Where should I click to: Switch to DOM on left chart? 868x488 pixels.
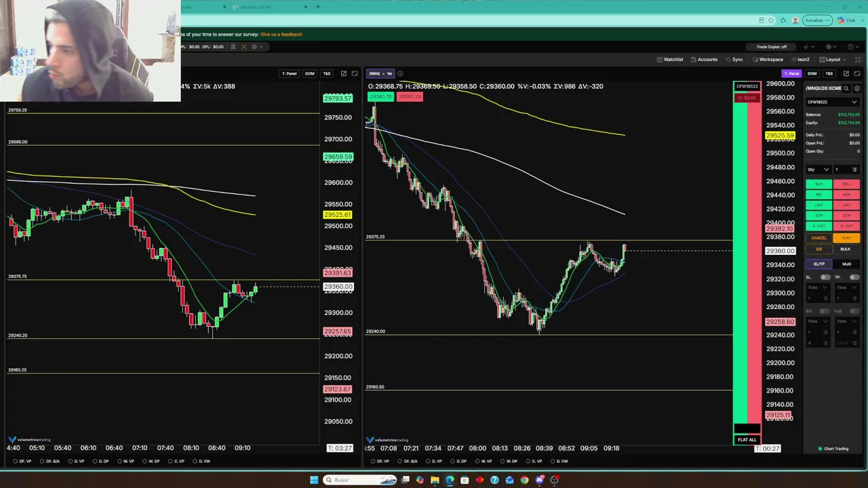tap(309, 73)
